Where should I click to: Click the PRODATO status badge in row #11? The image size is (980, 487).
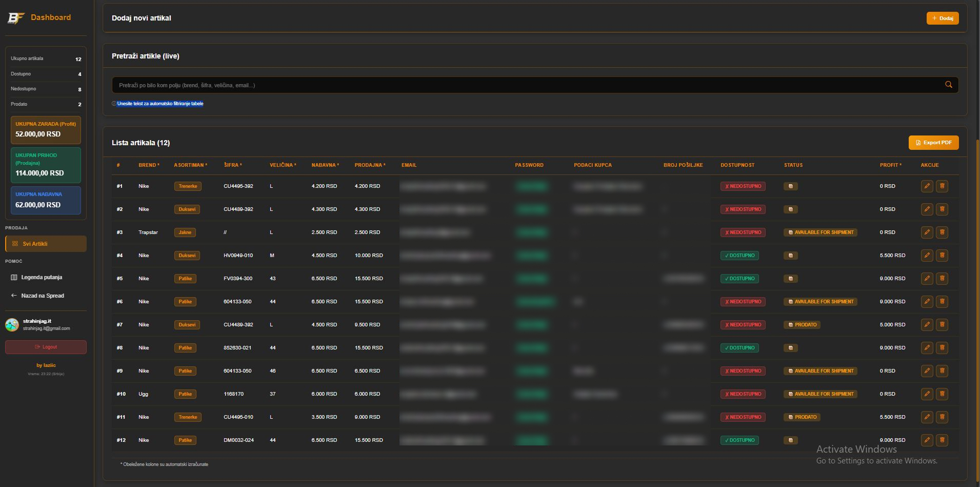(x=802, y=417)
